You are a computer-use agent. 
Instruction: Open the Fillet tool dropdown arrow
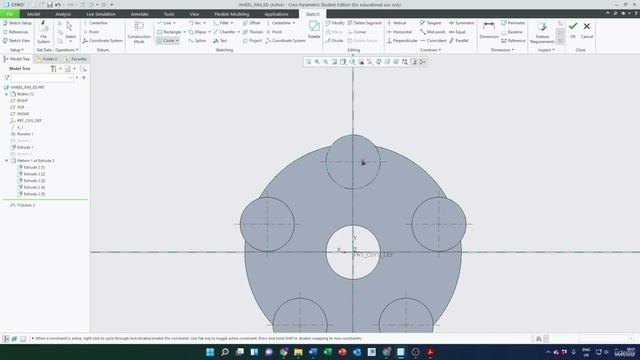click(x=232, y=23)
